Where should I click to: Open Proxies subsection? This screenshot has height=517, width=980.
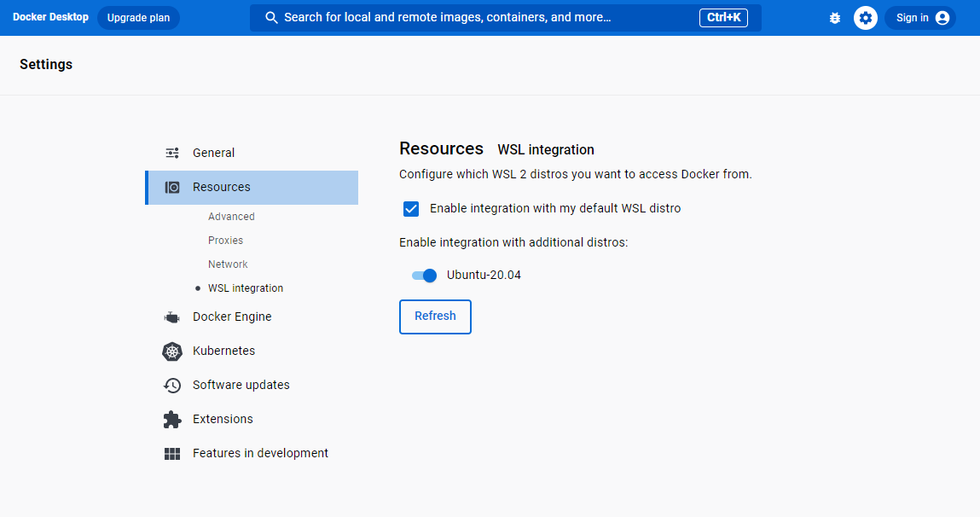click(x=226, y=240)
